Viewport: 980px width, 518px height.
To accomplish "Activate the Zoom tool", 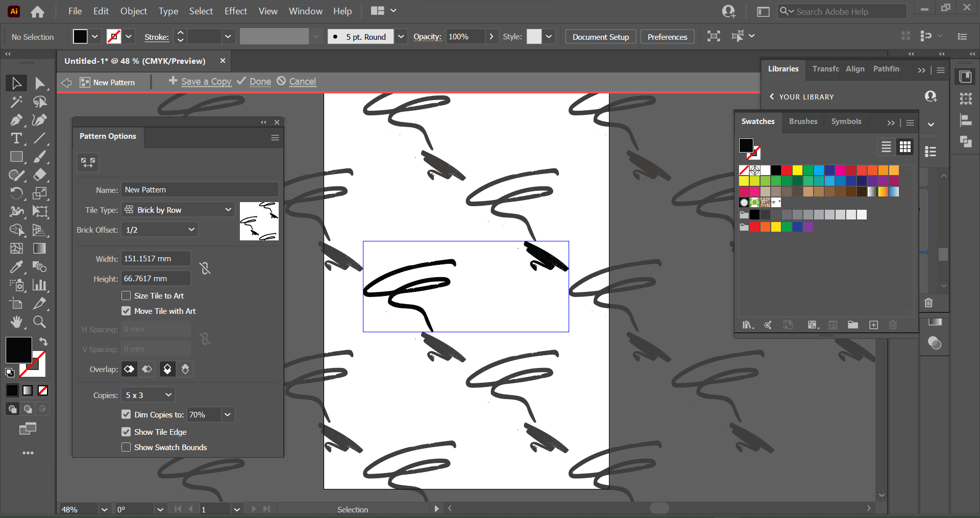I will click(39, 322).
